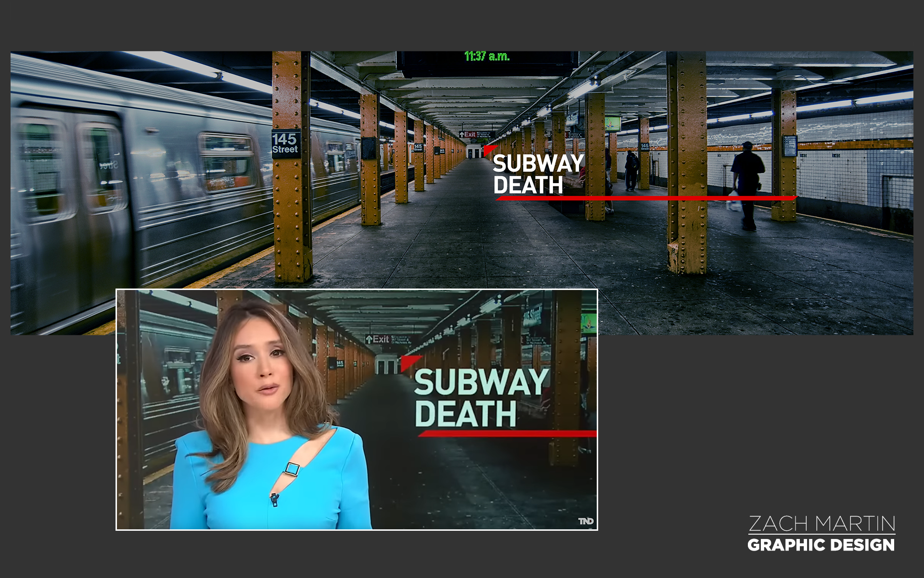Click the red triangle accent in newscast screenshot

point(409,361)
